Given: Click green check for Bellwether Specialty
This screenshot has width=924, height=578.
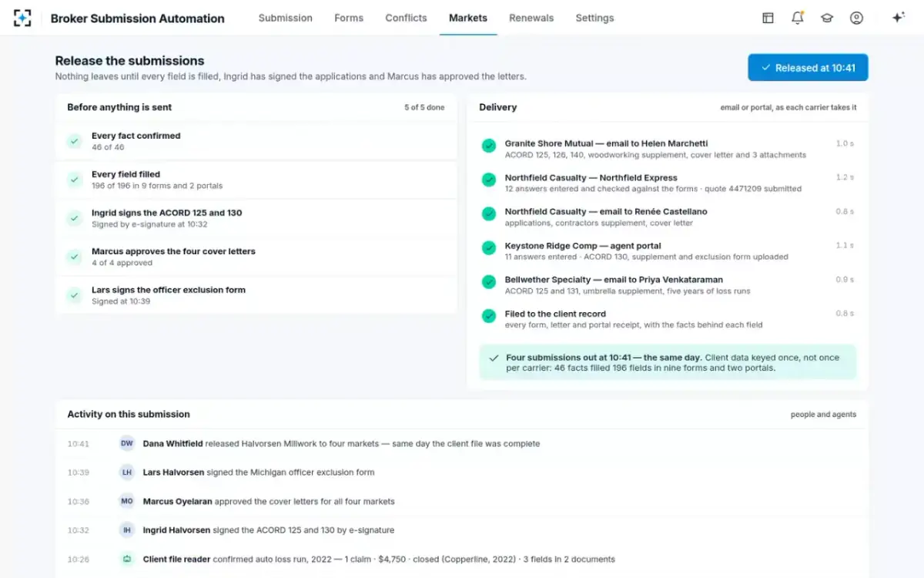Looking at the screenshot, I should coord(488,281).
